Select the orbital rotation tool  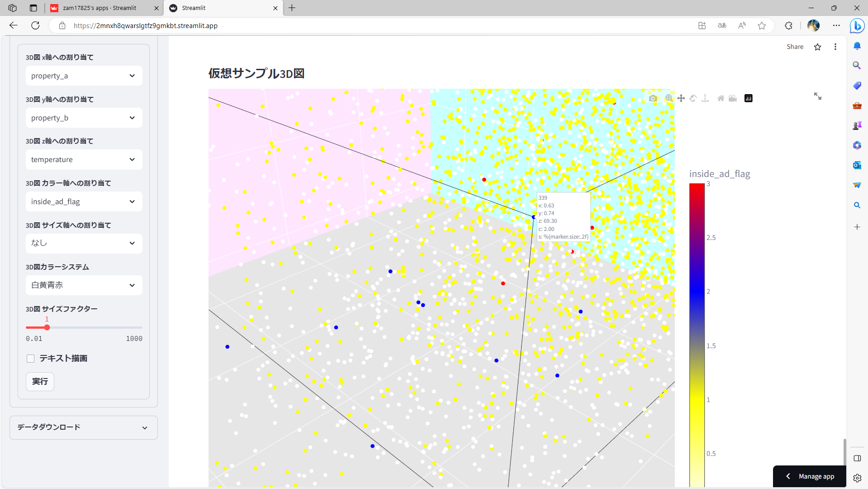[x=693, y=98]
